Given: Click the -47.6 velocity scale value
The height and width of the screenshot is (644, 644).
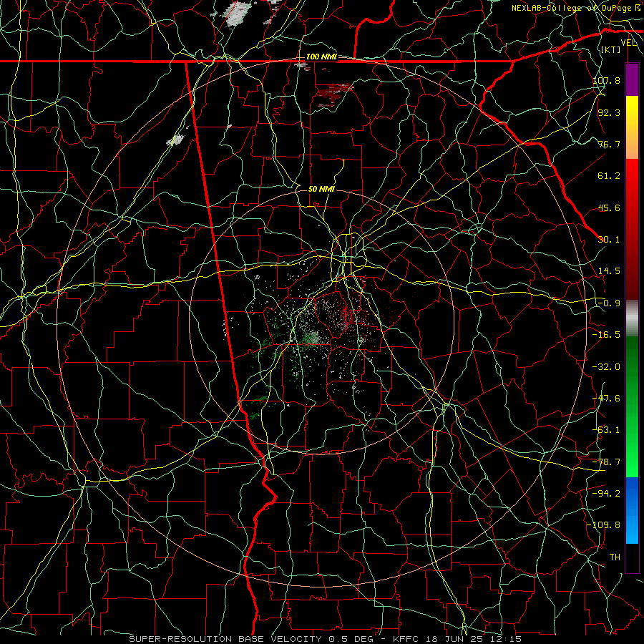Looking at the screenshot, I should click(x=607, y=399).
